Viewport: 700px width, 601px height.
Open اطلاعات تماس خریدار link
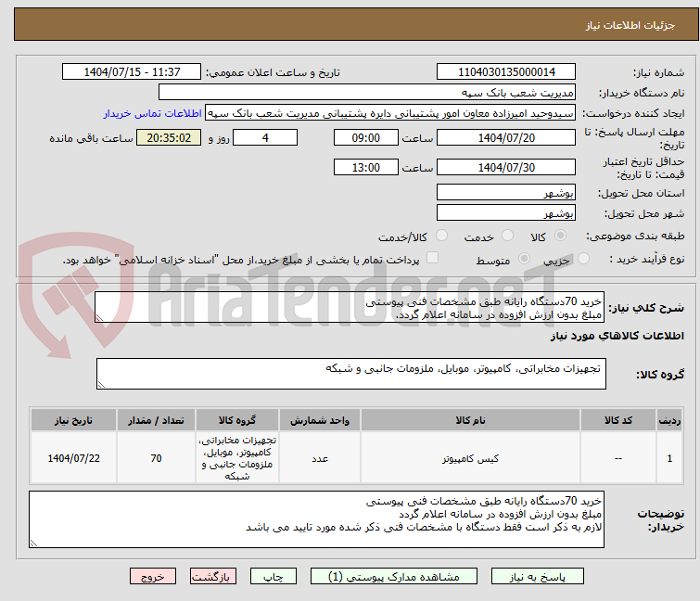pyautogui.click(x=153, y=113)
